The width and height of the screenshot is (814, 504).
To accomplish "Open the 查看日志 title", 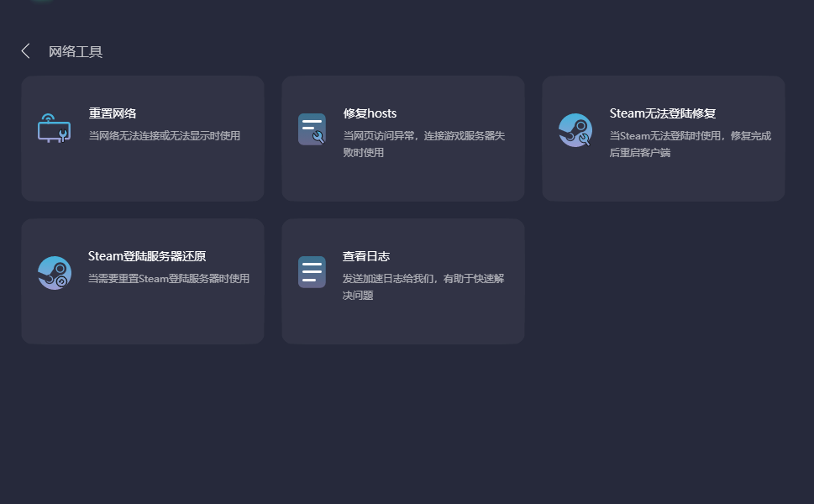I will click(x=365, y=256).
